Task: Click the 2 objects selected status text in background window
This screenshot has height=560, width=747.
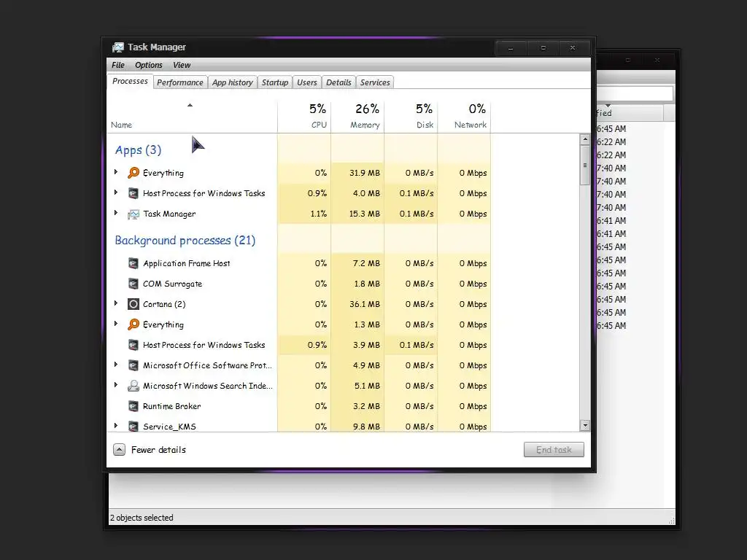Action: coord(142,518)
